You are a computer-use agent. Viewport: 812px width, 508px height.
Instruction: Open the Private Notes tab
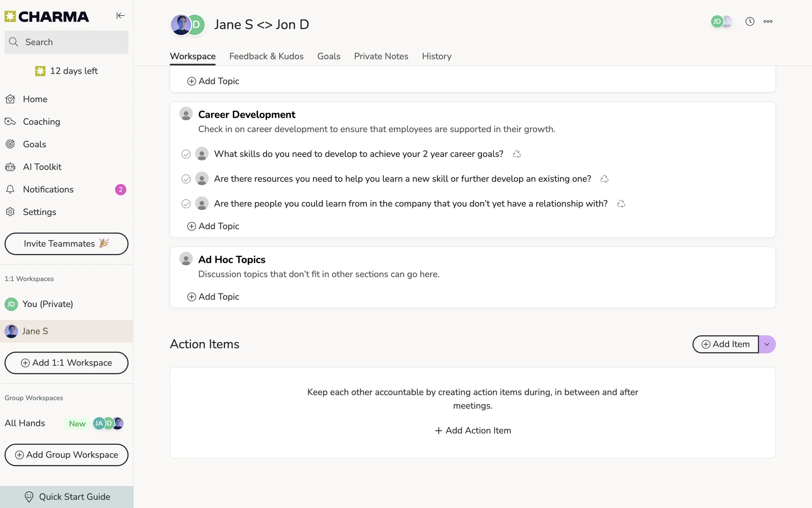[381, 56]
